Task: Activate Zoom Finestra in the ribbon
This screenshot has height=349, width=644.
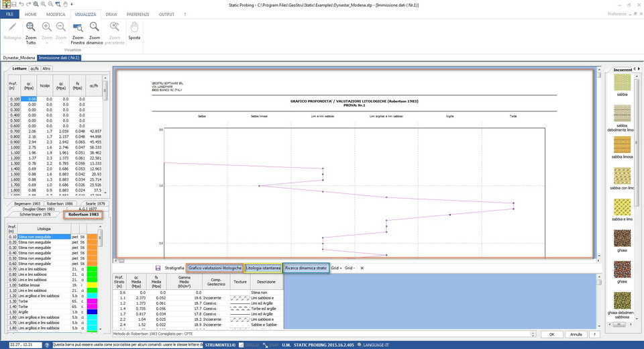Action: click(x=78, y=33)
